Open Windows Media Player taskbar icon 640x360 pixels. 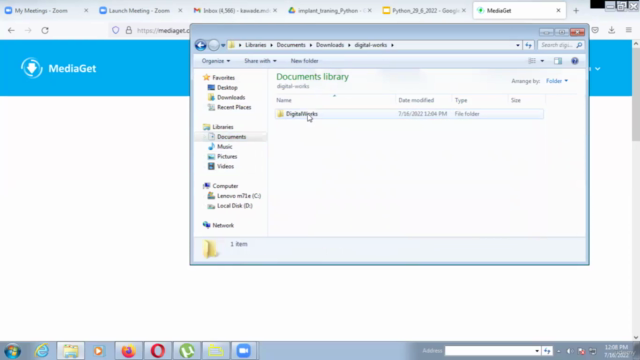click(98, 351)
